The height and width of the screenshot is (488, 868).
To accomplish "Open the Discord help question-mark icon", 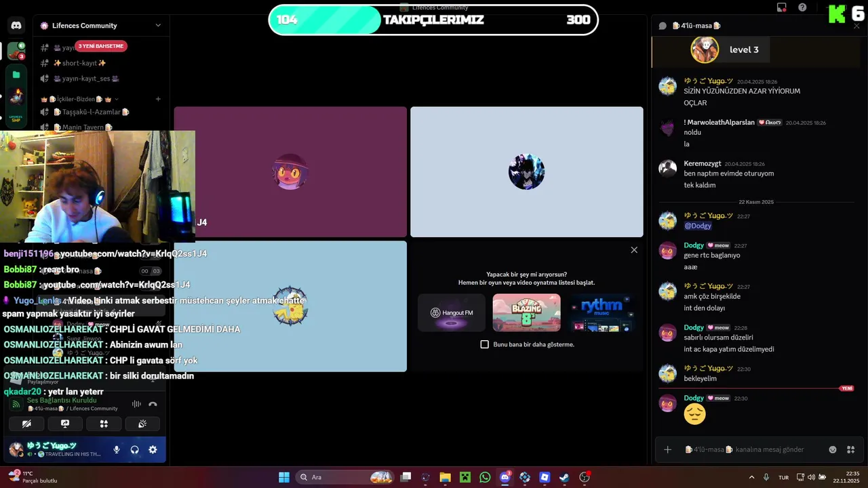I will 803,7.
